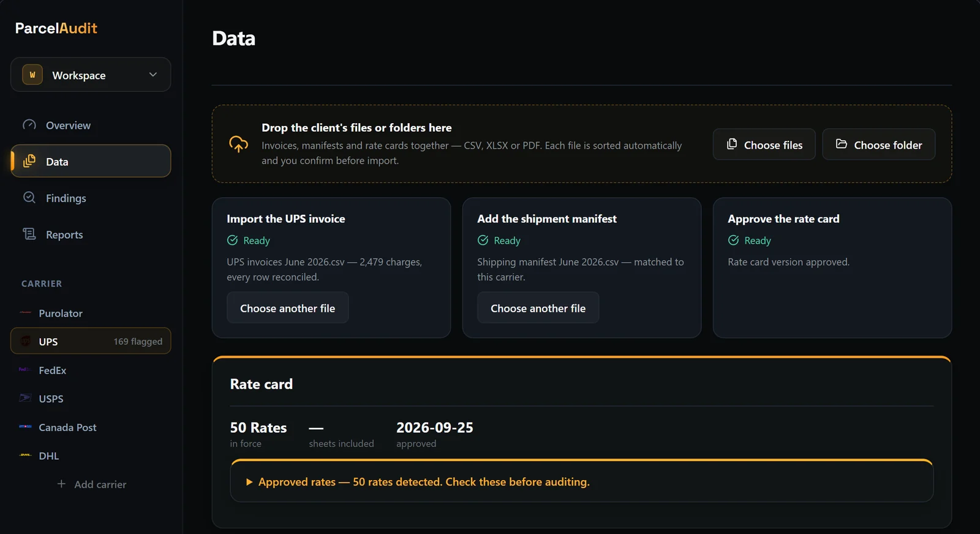Viewport: 980px width, 534px height.
Task: Click the plus icon beside Add carrier
Action: (x=61, y=484)
